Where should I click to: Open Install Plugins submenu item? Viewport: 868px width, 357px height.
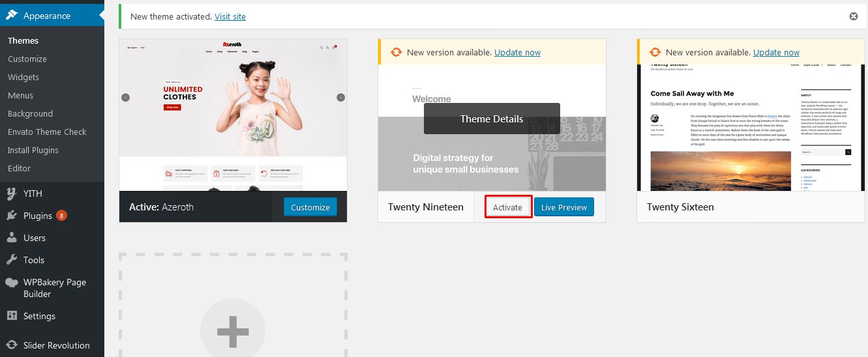[33, 150]
